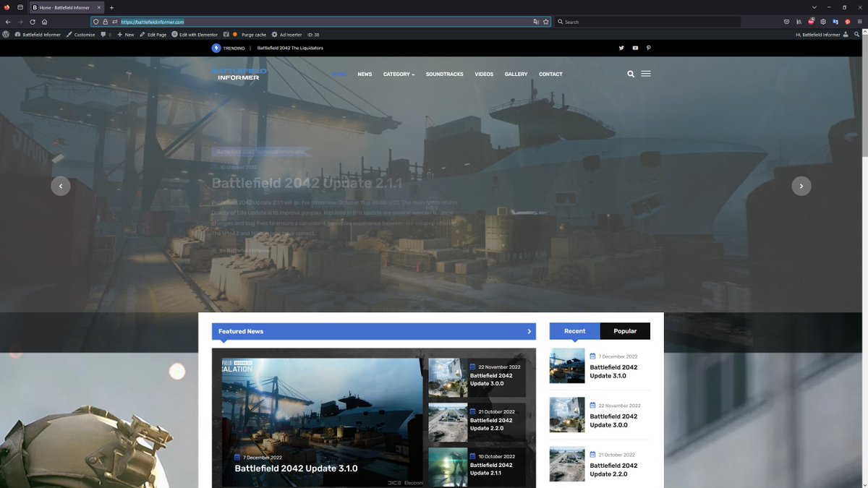Open the Pocket save icon in toolbar

pyautogui.click(x=786, y=22)
